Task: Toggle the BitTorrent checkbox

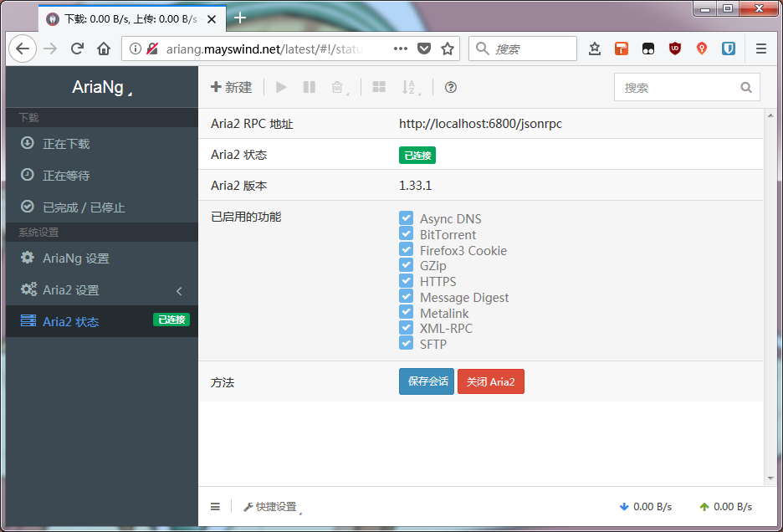Action: [406, 233]
